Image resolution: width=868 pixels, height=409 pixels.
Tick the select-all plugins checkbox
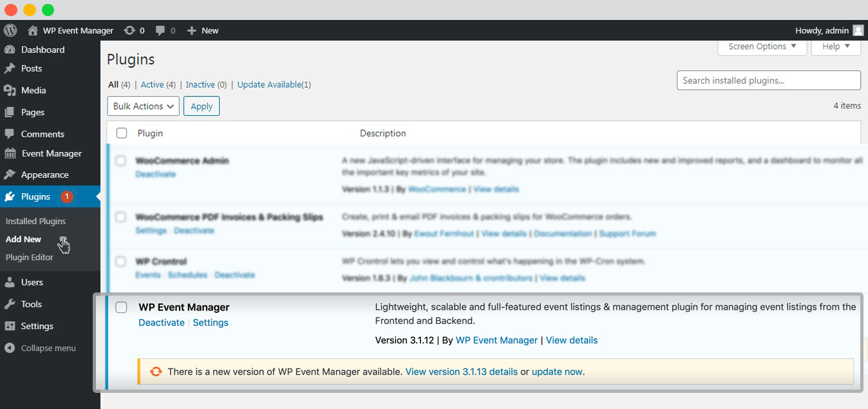[x=122, y=133]
